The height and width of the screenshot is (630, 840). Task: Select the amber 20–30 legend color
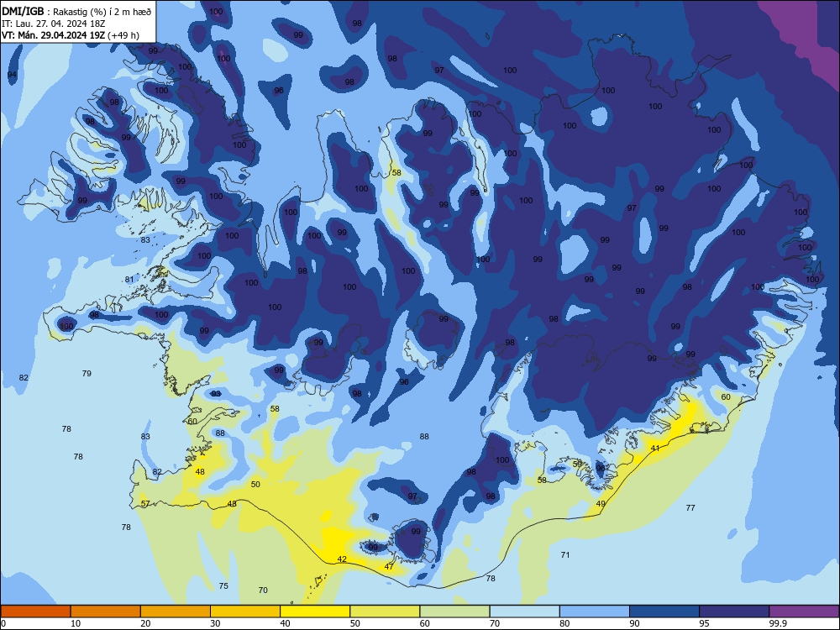coord(176,612)
